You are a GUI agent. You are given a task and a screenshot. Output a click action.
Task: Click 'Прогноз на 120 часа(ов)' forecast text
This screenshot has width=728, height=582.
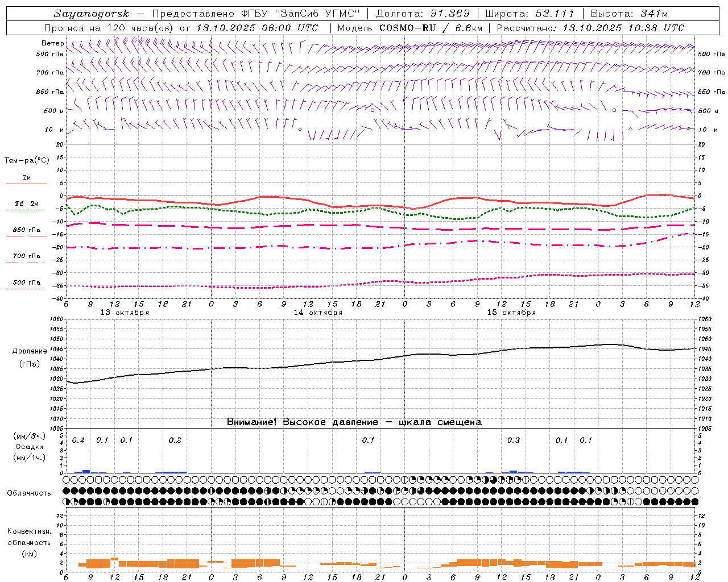click(110, 28)
